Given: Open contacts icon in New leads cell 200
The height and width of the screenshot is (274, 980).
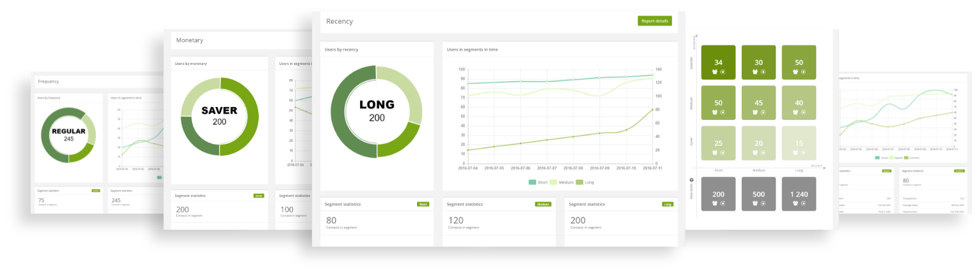Looking at the screenshot, I should coord(715,203).
